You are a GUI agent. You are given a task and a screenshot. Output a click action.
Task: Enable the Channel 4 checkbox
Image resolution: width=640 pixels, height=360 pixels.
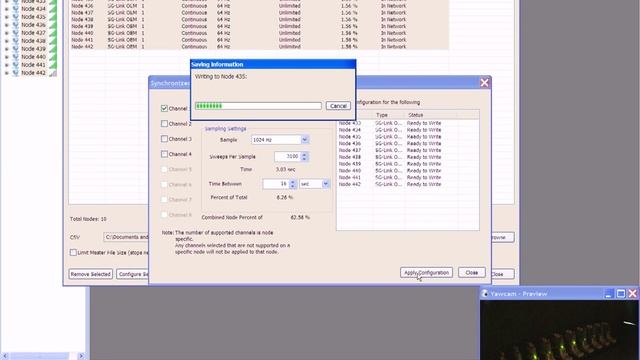pos(164,154)
